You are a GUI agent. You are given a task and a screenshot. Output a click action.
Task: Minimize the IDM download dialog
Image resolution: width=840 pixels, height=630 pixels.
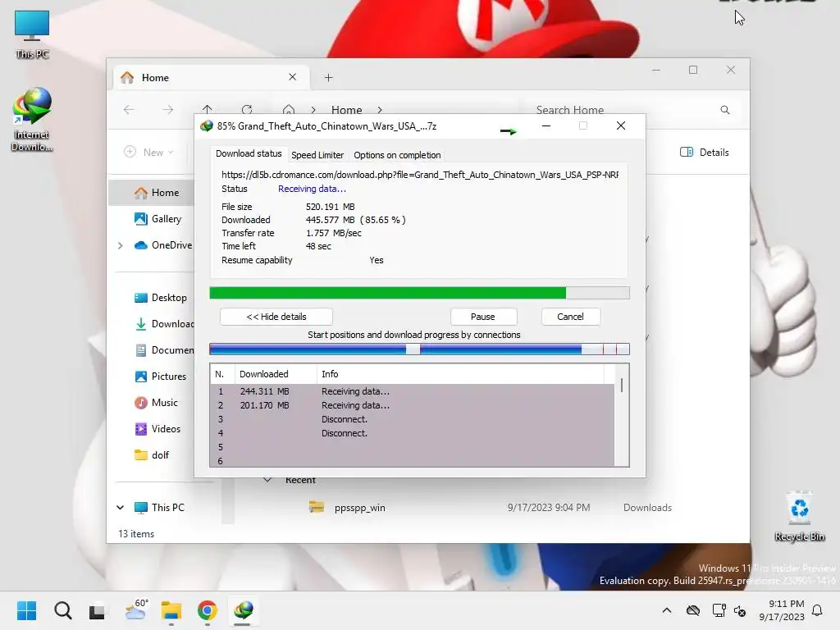[546, 126]
